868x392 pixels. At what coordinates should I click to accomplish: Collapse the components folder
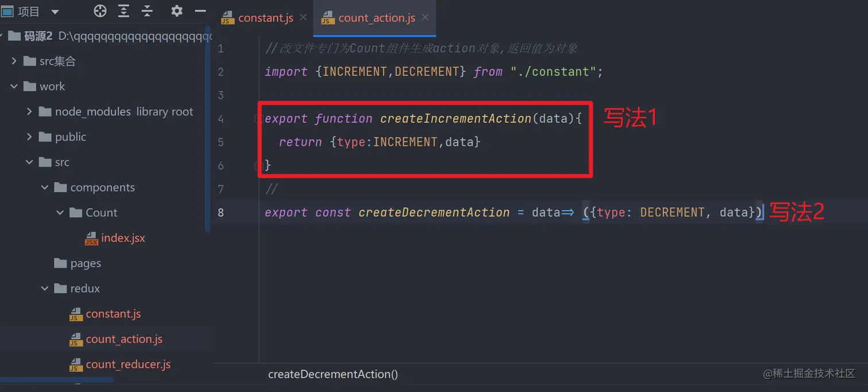(x=45, y=187)
